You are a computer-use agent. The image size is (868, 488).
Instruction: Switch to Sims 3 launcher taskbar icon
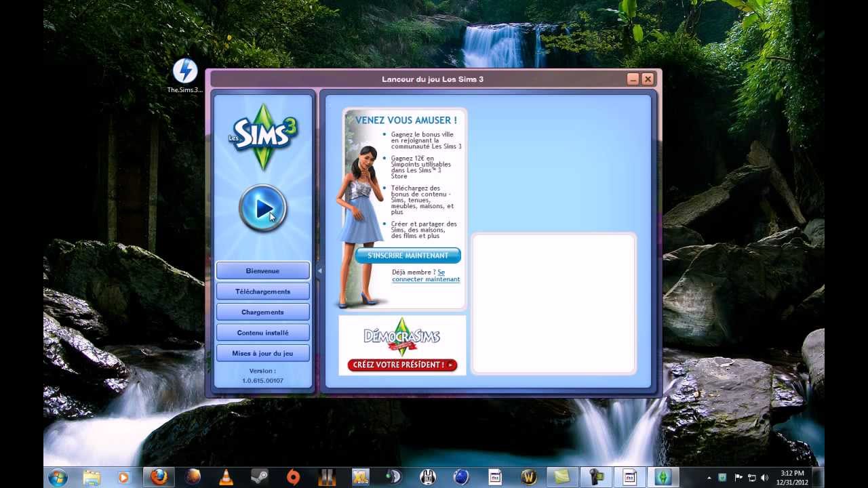coord(663,477)
